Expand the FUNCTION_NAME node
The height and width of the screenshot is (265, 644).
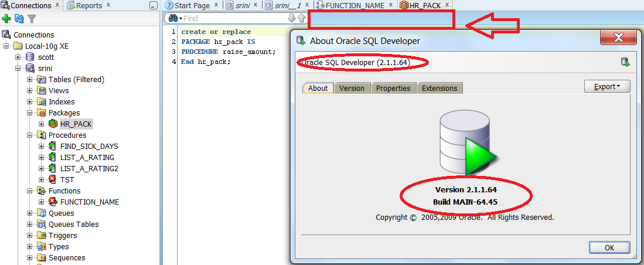click(x=42, y=202)
